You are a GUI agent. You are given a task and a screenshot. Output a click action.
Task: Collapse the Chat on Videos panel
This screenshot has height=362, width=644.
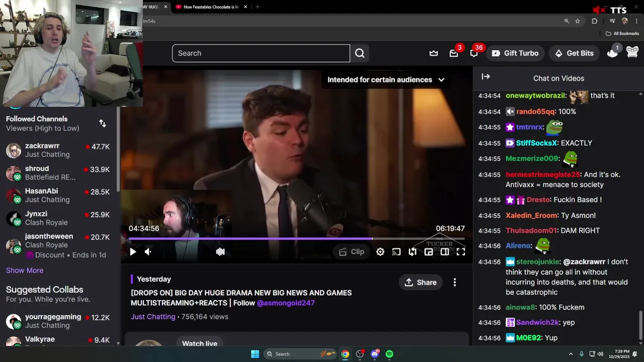pyautogui.click(x=486, y=76)
